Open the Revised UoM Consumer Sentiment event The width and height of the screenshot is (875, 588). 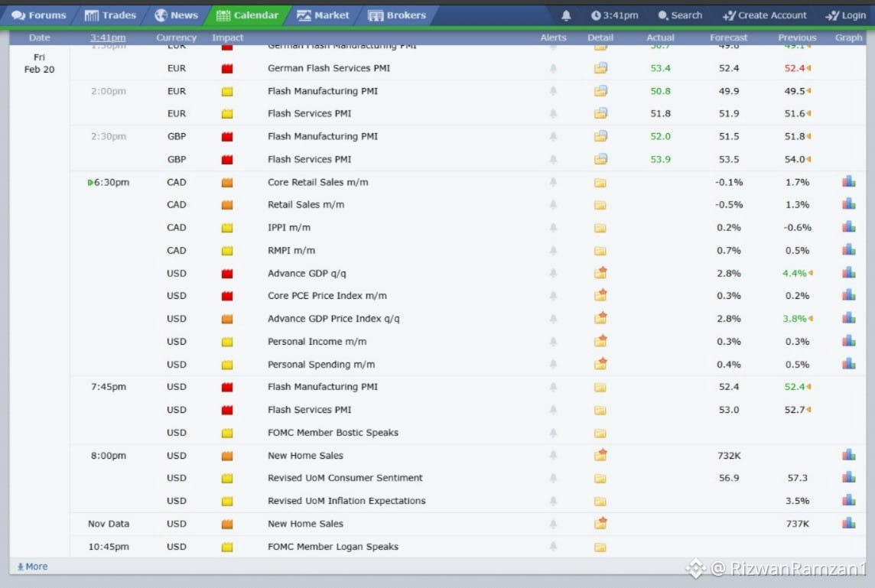tap(345, 478)
